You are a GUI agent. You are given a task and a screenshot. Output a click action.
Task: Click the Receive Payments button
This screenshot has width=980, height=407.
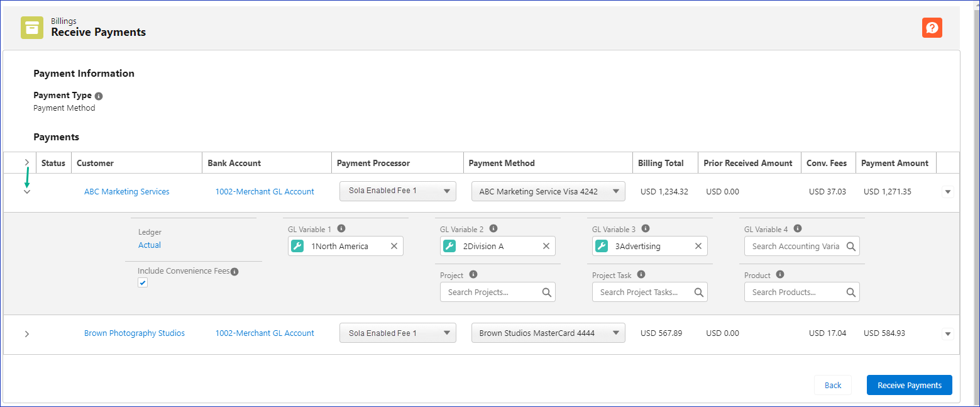(909, 385)
